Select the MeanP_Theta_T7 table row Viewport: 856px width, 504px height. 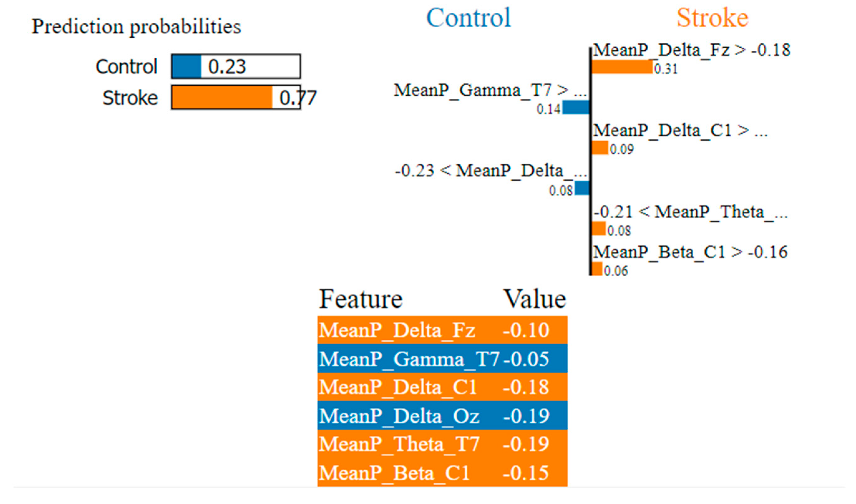pyautogui.click(x=442, y=444)
